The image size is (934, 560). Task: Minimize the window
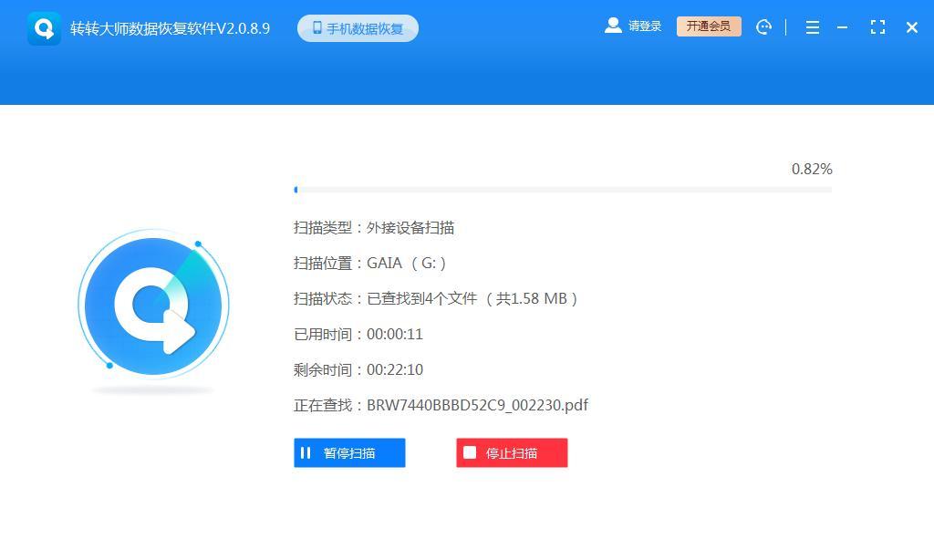point(842,26)
